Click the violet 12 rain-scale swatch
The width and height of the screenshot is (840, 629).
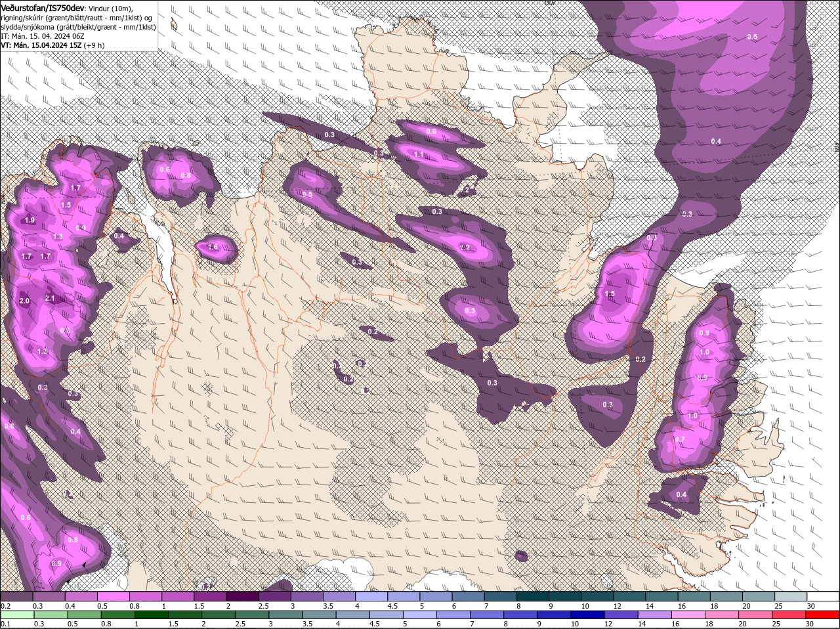pos(621,615)
